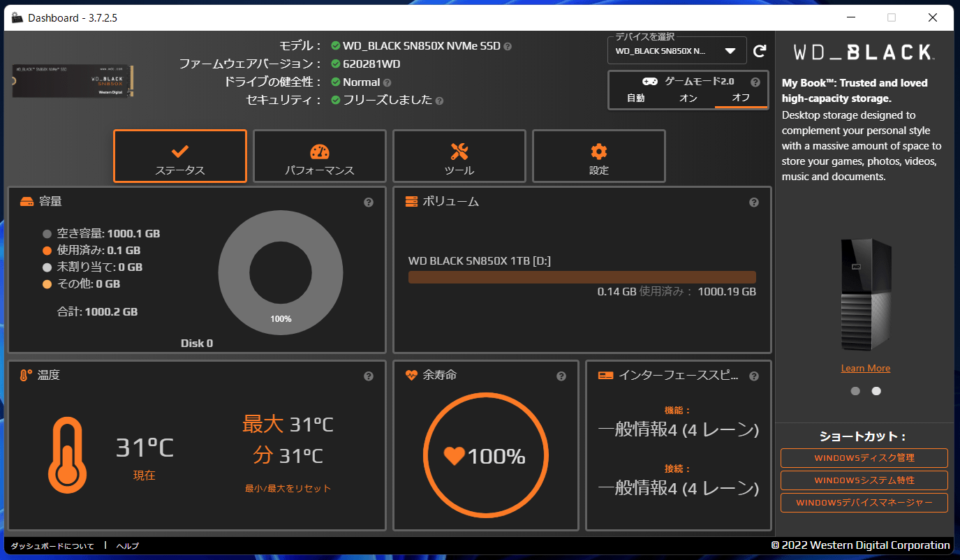960x560 pixels.
Task: Open help icon in 余寿命 panel
Action: click(561, 376)
